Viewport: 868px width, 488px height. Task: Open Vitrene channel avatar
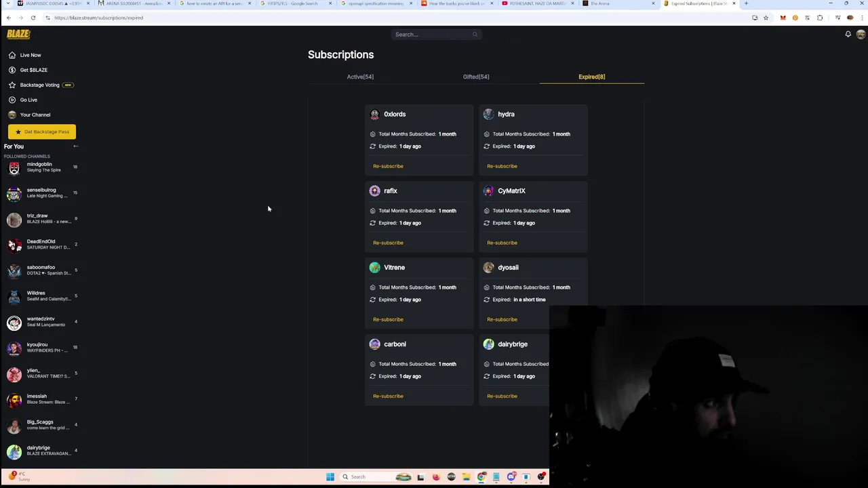[x=374, y=268]
